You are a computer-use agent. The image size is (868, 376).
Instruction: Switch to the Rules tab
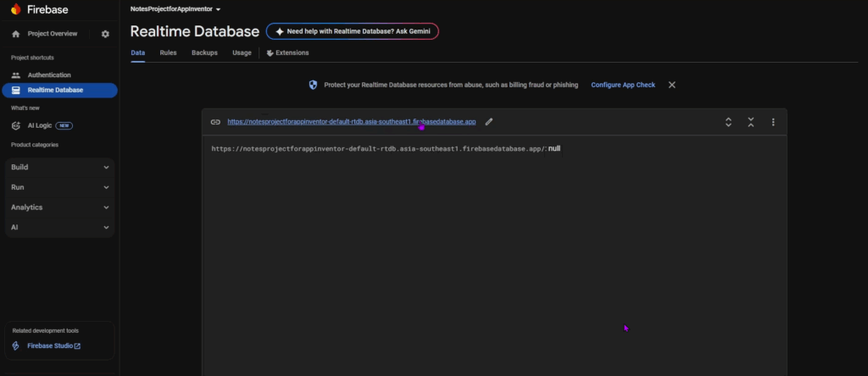click(x=168, y=53)
